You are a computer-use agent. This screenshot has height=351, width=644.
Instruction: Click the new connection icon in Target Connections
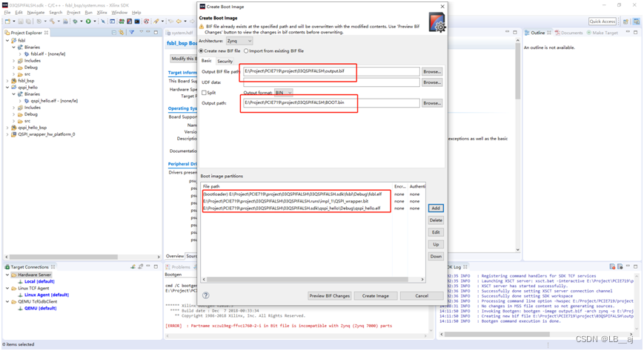[x=133, y=266]
